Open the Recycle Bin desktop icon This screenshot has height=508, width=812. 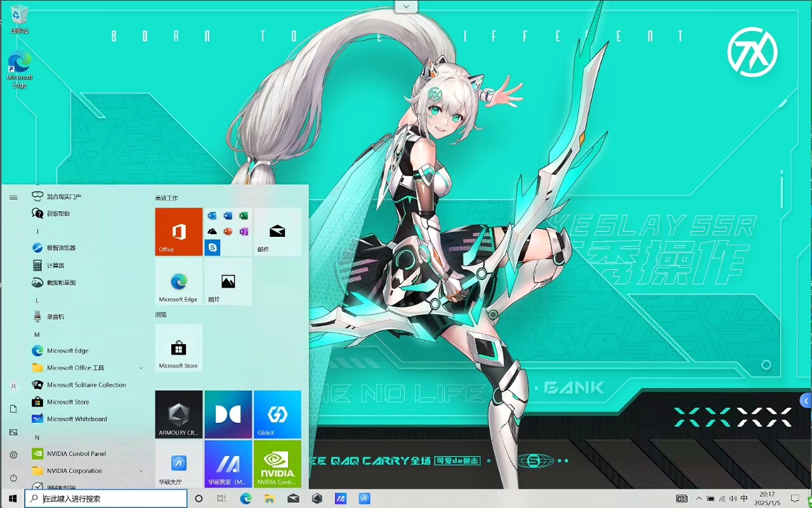tap(20, 19)
